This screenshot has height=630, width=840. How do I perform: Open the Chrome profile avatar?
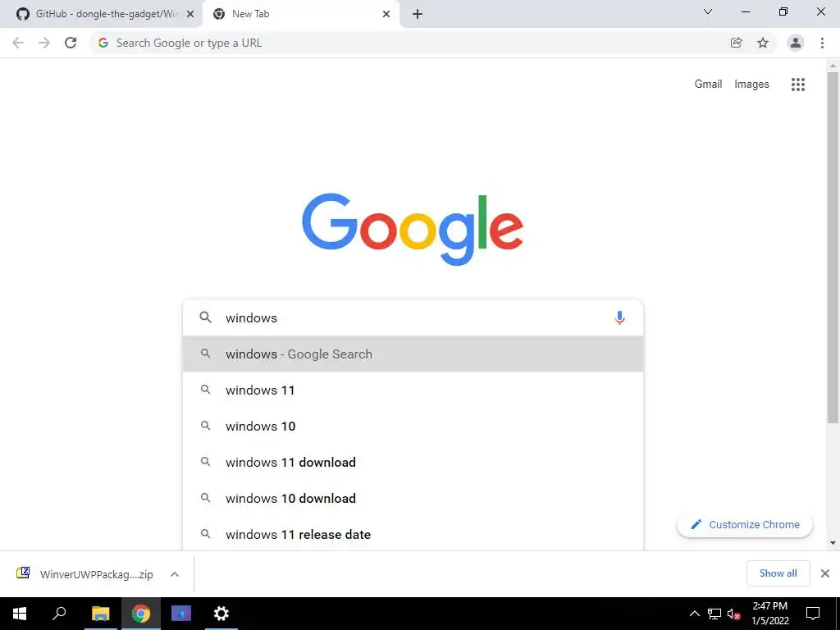[796, 43]
